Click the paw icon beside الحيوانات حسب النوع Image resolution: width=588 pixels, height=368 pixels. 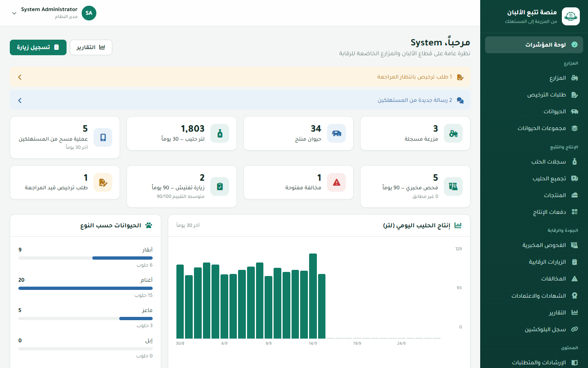149,225
